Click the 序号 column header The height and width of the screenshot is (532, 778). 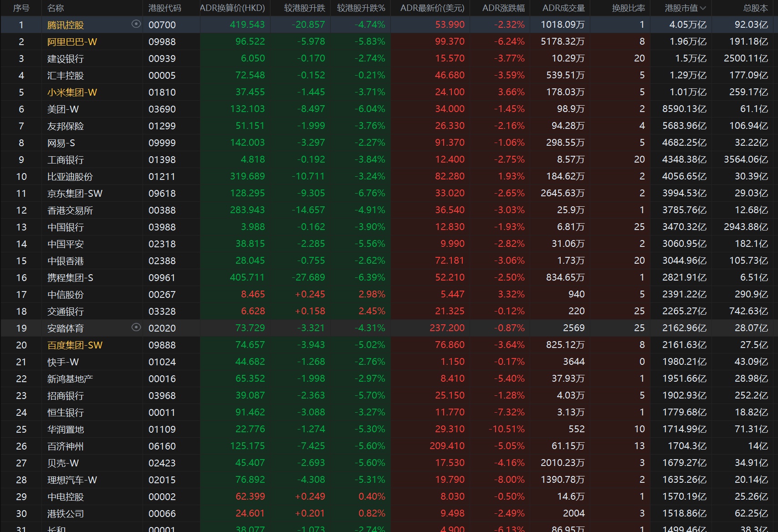(x=21, y=8)
